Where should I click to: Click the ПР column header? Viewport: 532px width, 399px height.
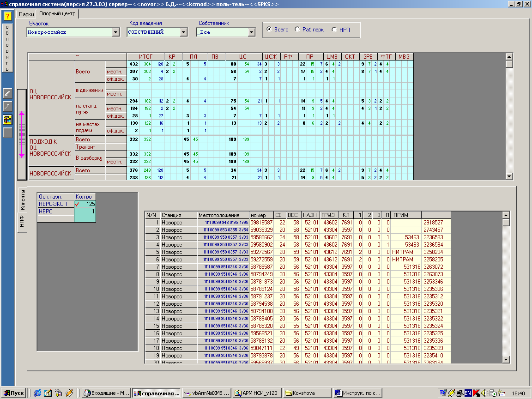[310, 57]
